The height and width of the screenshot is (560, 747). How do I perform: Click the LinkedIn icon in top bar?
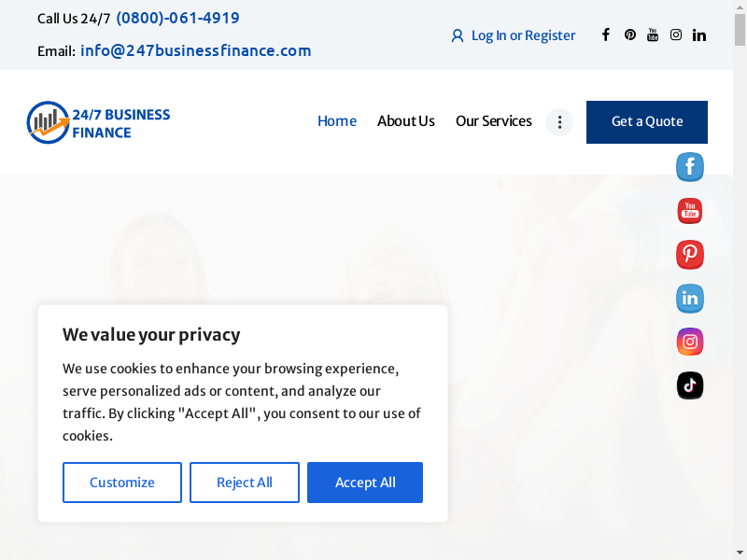click(x=699, y=35)
